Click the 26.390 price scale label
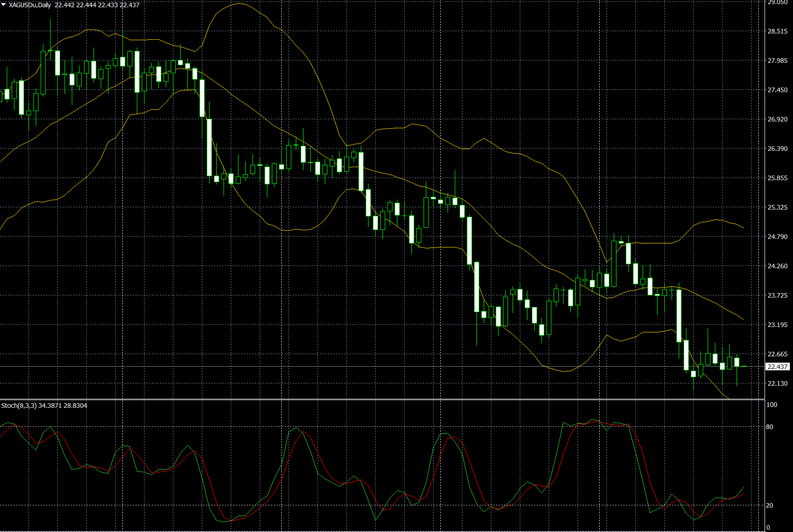 pyautogui.click(x=778, y=149)
